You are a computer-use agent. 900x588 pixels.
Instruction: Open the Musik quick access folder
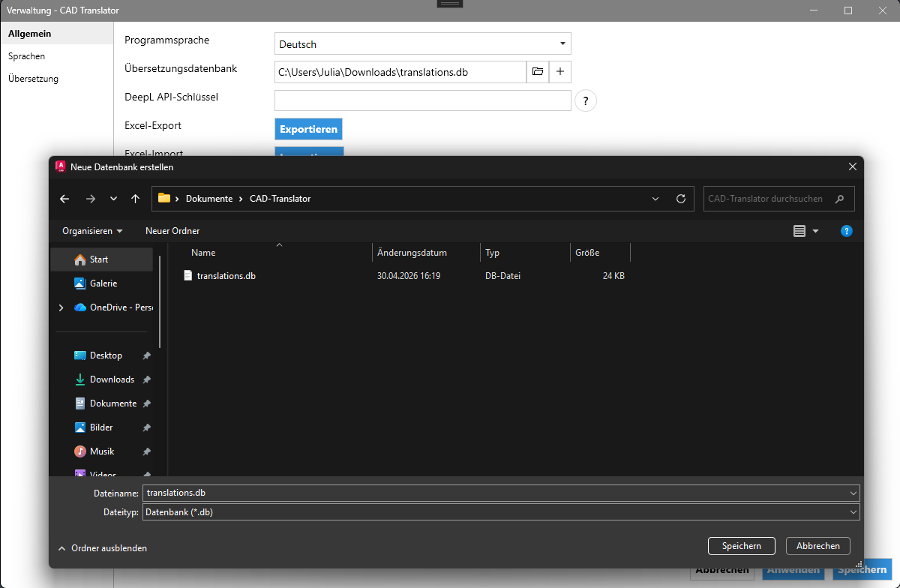(x=94, y=451)
